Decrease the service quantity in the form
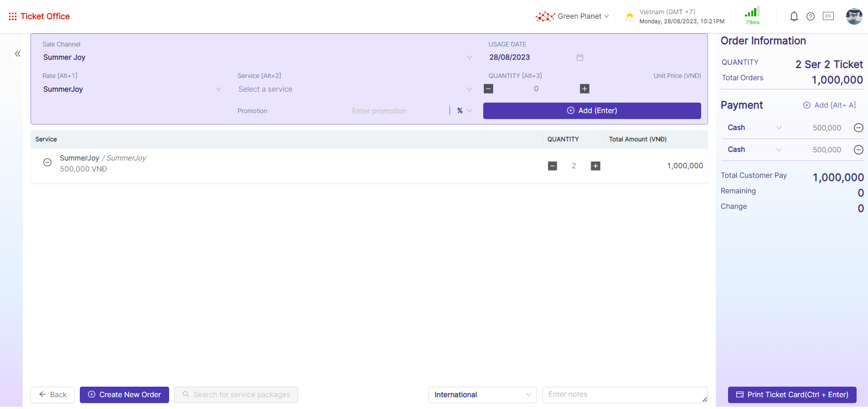This screenshot has width=868, height=409. tap(489, 89)
